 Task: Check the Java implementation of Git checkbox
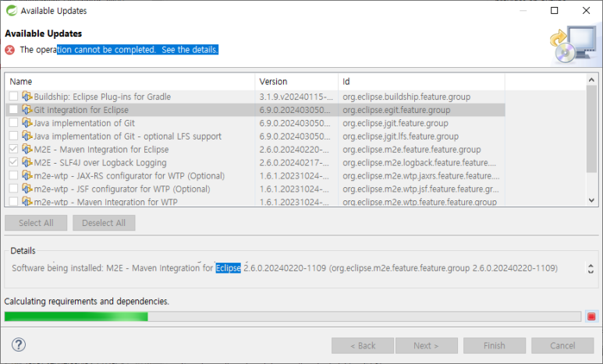[13, 122]
